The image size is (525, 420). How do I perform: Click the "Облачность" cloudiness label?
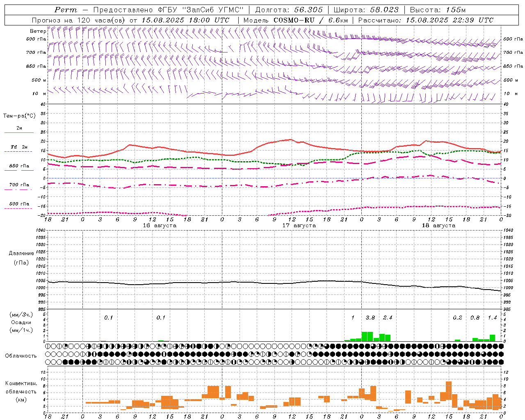(21, 356)
